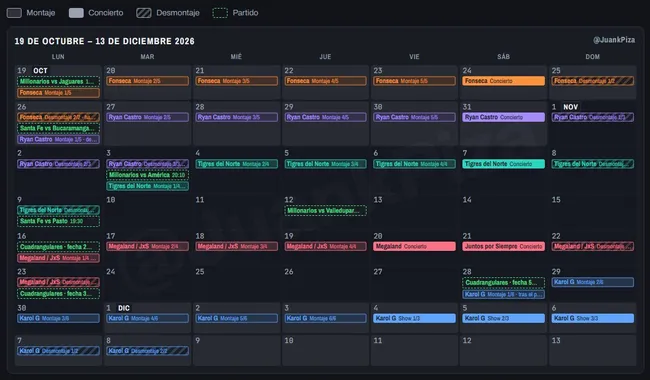Screen dimensions: 650x380
Task: Open the Fonseca Concierto event
Action: [x=504, y=81]
